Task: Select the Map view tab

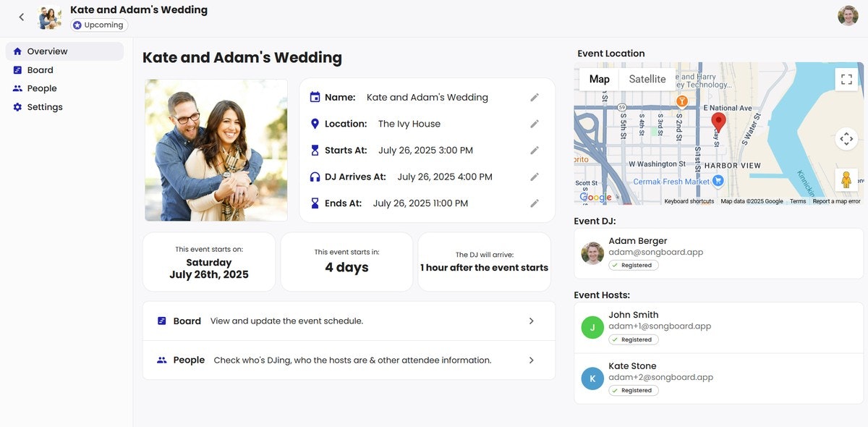Action: click(x=599, y=80)
